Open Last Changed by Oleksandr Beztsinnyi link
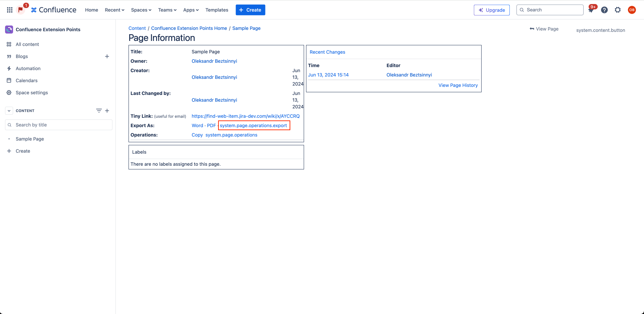This screenshot has height=314, width=644. (x=214, y=100)
